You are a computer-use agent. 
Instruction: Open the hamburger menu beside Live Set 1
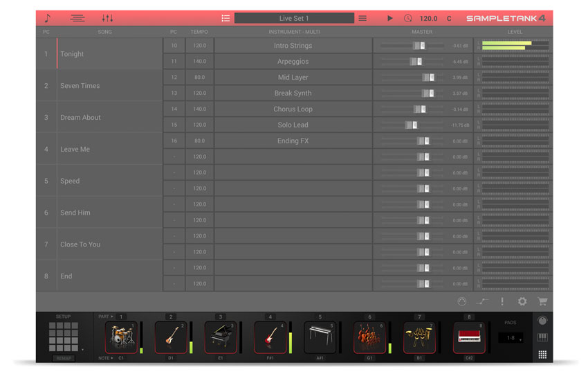tap(362, 18)
